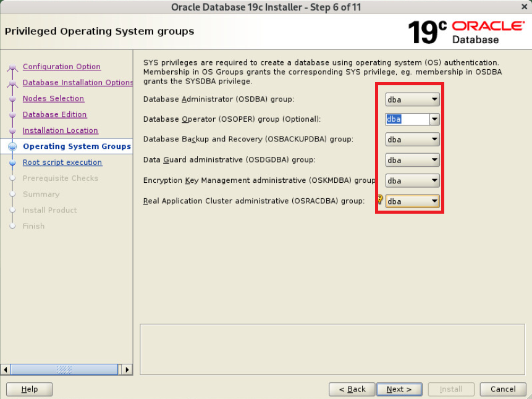This screenshot has height=399, width=532.
Task: Click the Encryption Key Management (OSKMDBA) label
Action: (260, 180)
